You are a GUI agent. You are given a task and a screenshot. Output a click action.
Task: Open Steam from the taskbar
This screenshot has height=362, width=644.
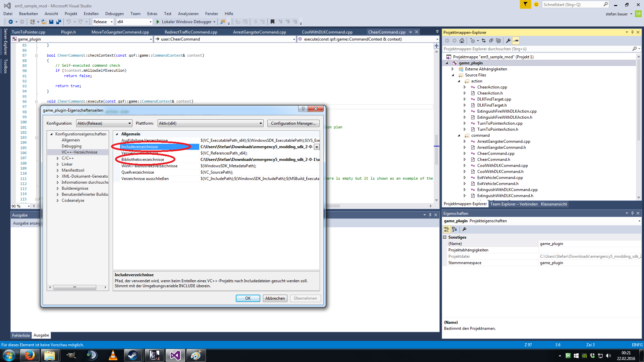[x=133, y=355]
